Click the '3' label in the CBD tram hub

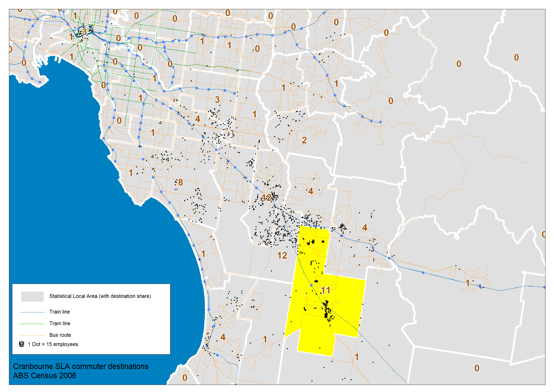[84, 32]
